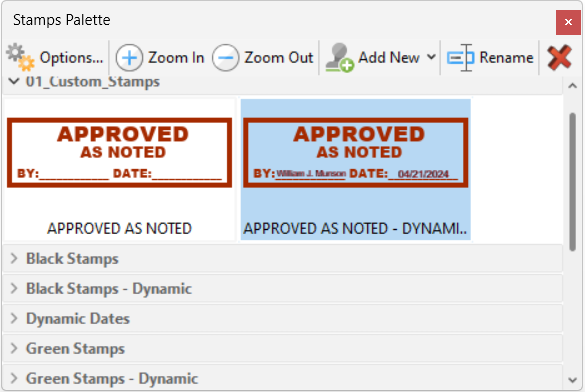Click the scrollbar up arrow
This screenshot has height=392, width=585.
point(573,86)
